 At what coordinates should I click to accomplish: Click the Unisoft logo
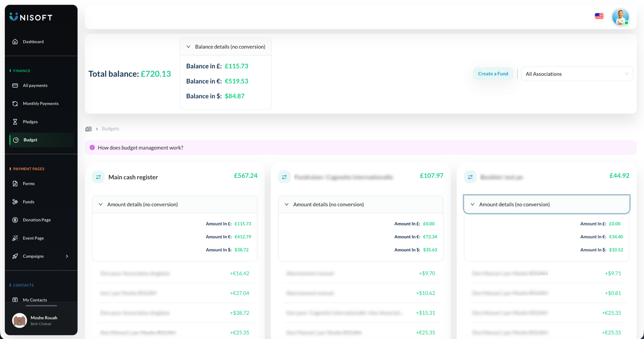[31, 17]
